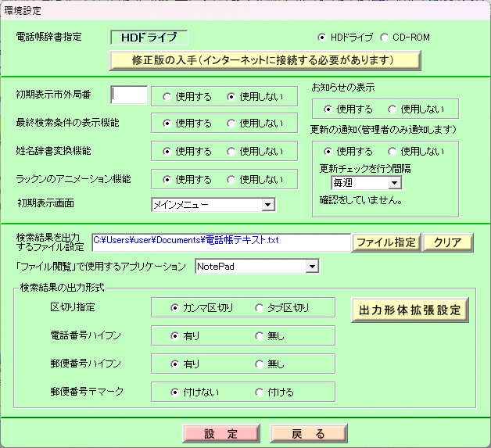Open 出力形体拡張設定 button
The height and width of the screenshot is (448, 491).
410,310
